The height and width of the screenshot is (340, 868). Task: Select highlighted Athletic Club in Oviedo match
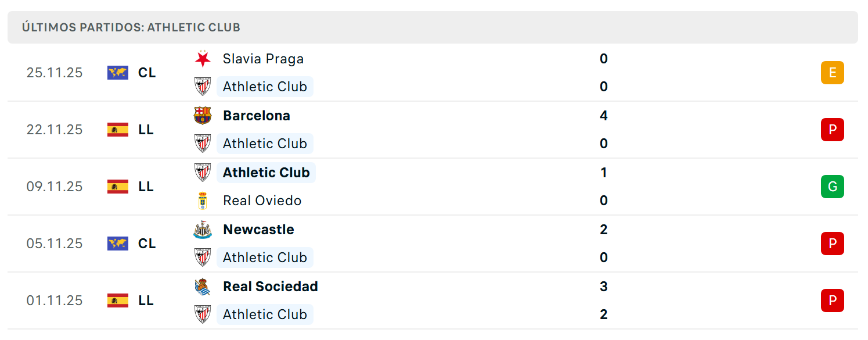266,173
